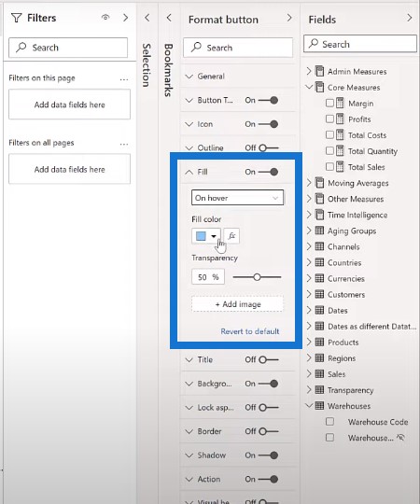This screenshot has height=504, width=420.
Task: Click the Core Measures folder icon
Action: pyautogui.click(x=319, y=87)
